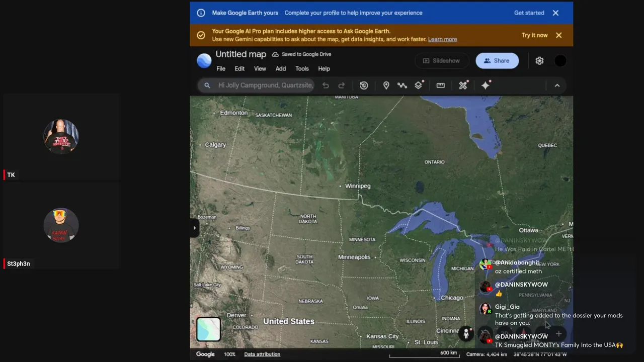Click the Winnipeg map label
644x362 pixels.
pyautogui.click(x=358, y=186)
